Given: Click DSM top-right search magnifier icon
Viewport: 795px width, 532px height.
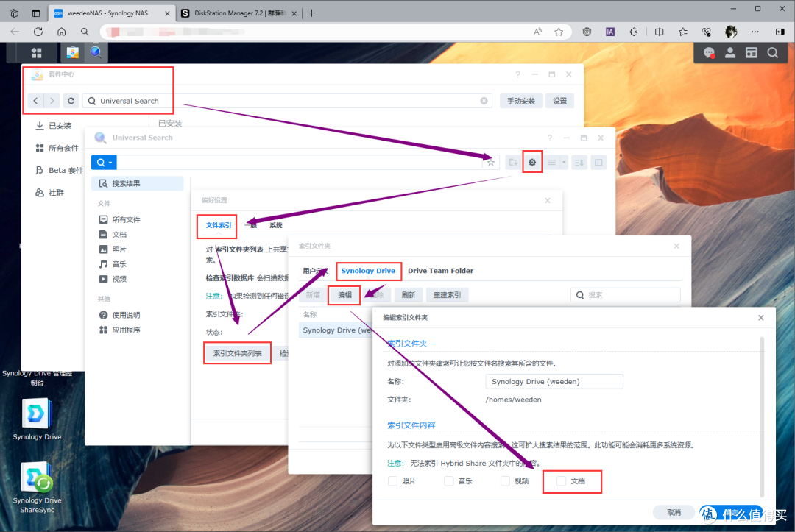Looking at the screenshot, I should click(773, 53).
